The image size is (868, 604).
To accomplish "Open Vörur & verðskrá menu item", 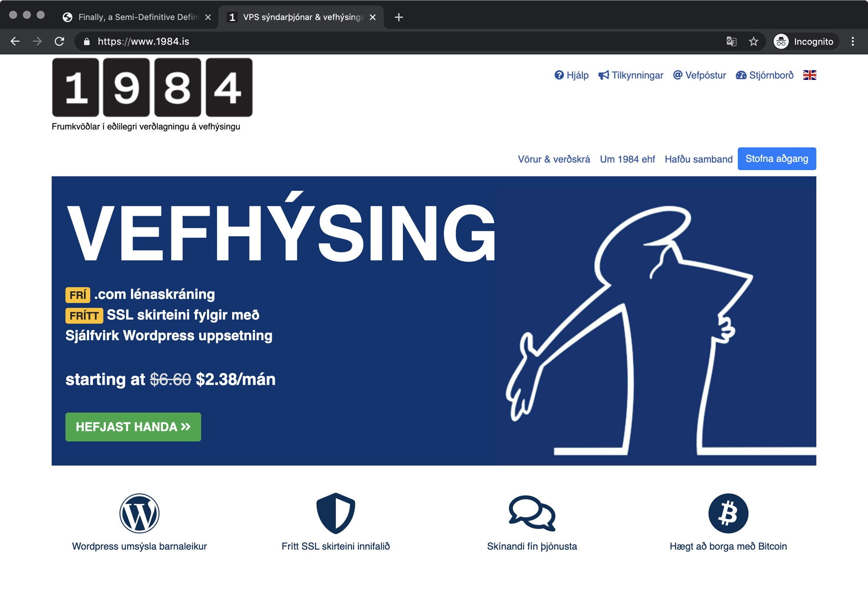I will (x=554, y=159).
